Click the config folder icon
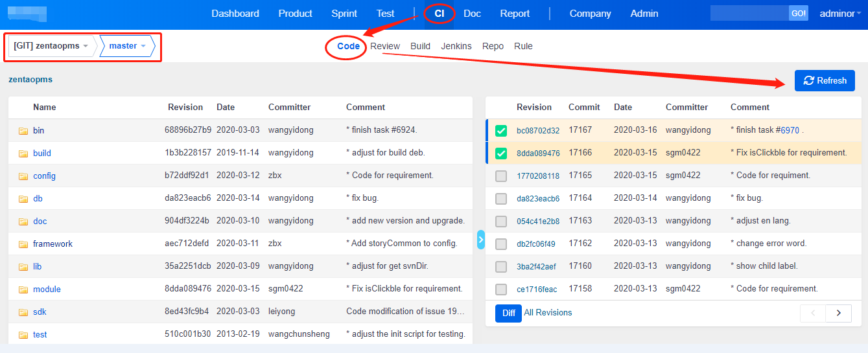The image size is (868, 353). [x=23, y=176]
